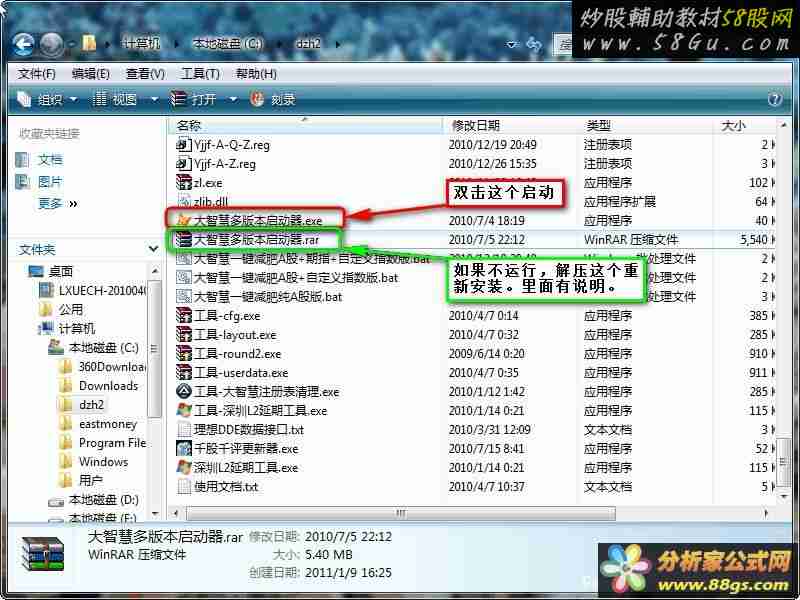Click 更多 to show more links
The height and width of the screenshot is (600, 800).
tap(57, 204)
